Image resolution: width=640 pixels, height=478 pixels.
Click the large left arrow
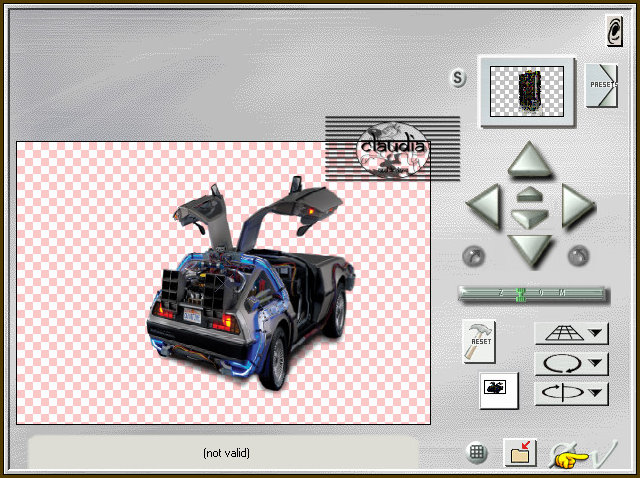click(x=484, y=206)
